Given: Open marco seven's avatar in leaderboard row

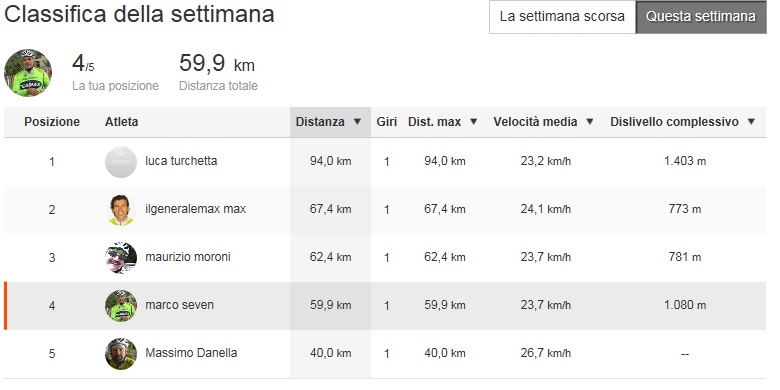Looking at the screenshot, I should tap(121, 305).
